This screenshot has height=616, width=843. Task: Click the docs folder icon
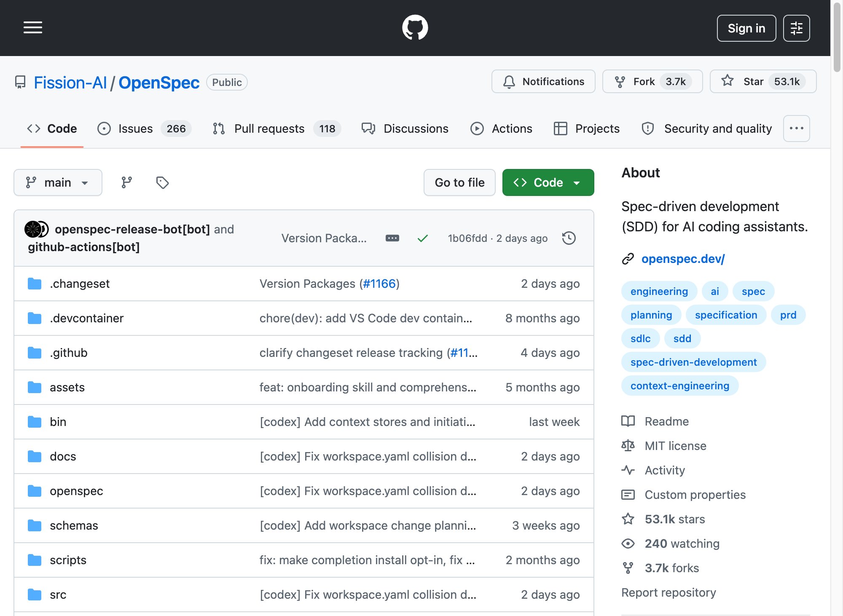pyautogui.click(x=35, y=456)
